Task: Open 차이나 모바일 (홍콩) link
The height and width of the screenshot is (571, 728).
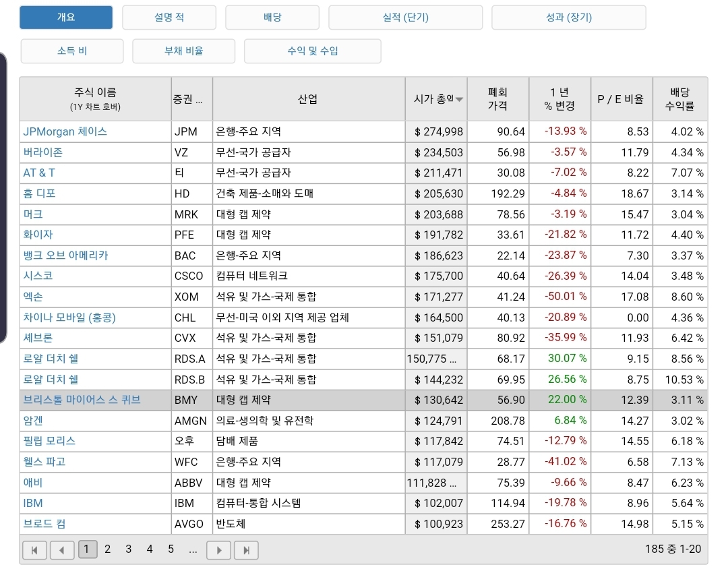Action: click(x=69, y=318)
